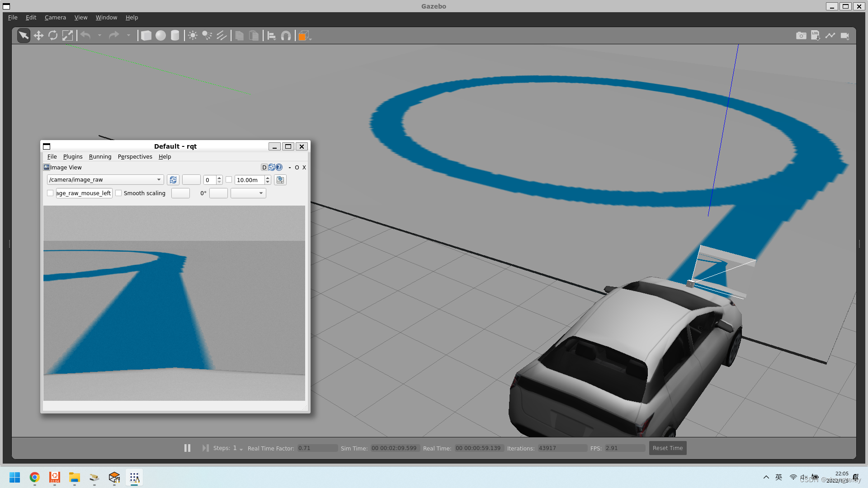Select the Translate Mode tool
This screenshot has width=868, height=488.
point(38,35)
